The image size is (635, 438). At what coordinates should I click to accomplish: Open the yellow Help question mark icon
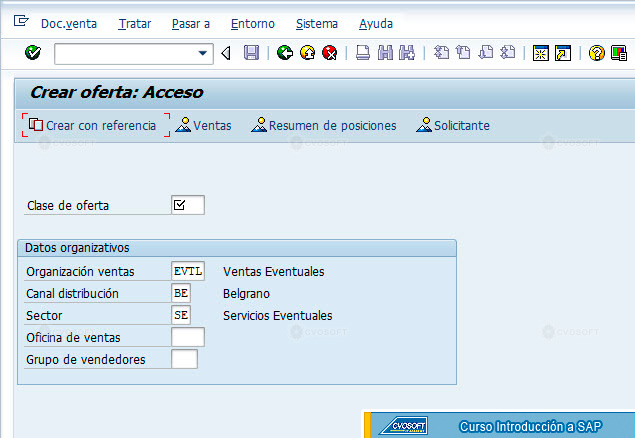pos(597,53)
